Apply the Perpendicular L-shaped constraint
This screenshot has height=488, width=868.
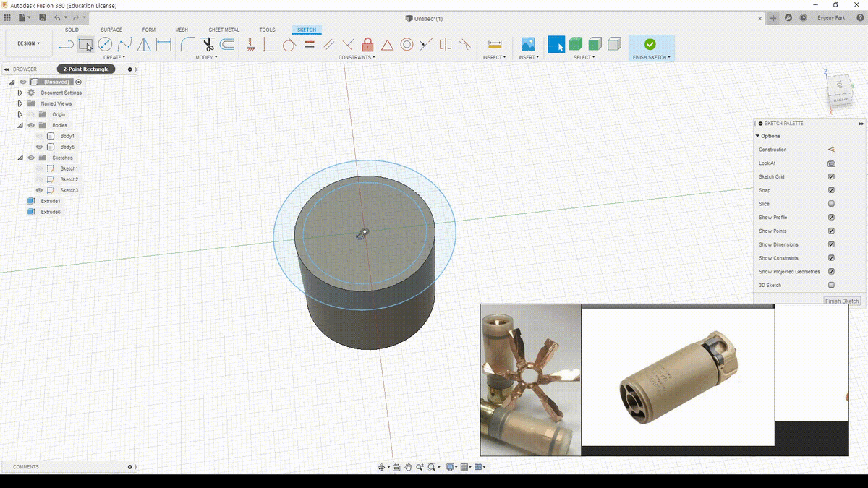click(270, 45)
